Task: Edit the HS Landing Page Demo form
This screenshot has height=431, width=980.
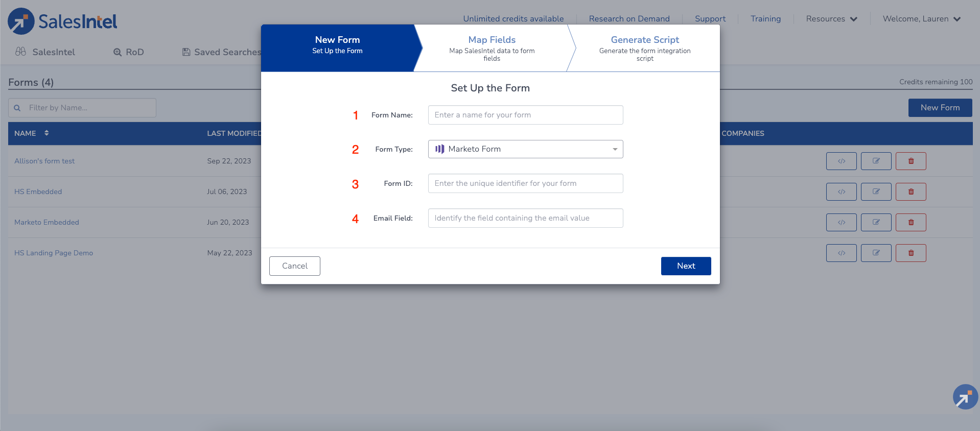Action: (x=876, y=253)
